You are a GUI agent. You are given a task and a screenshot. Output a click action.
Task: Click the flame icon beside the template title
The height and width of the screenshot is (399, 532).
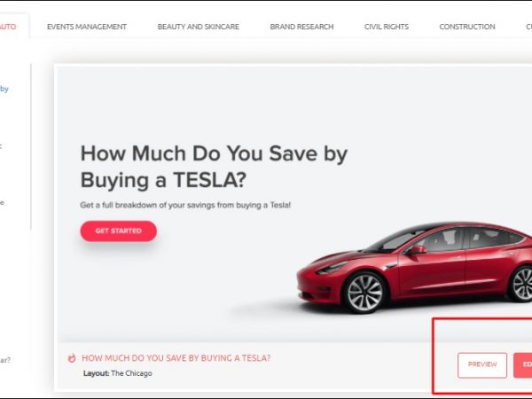coord(72,358)
